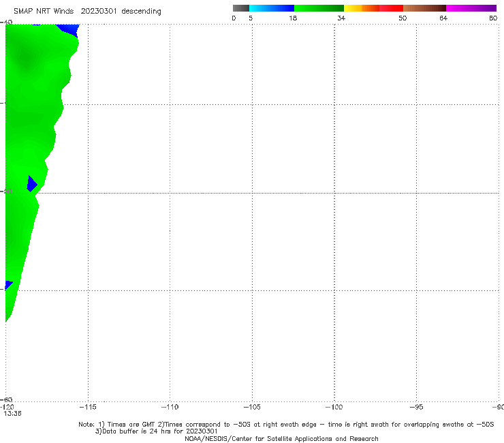504x443 pixels.
Task: Click the '5' label under the color bar
Action: pos(251,18)
